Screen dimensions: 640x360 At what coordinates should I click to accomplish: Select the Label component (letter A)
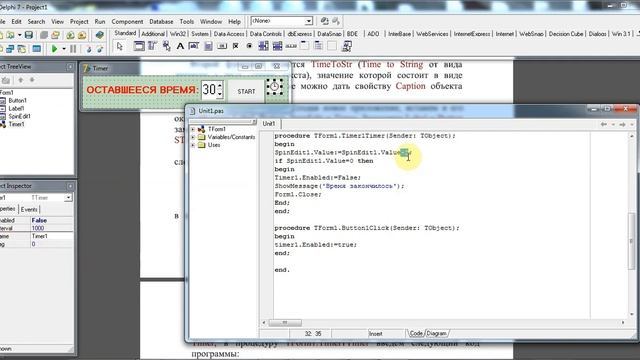pos(180,46)
